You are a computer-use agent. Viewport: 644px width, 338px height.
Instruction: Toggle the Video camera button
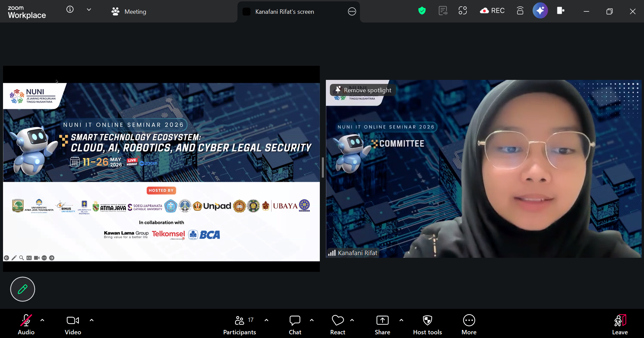[73, 325]
